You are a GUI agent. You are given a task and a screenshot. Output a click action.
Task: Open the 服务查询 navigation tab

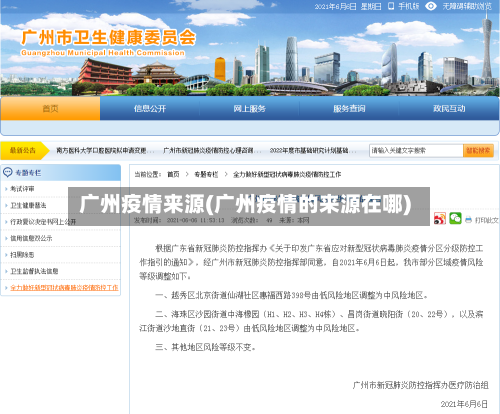click(349, 108)
